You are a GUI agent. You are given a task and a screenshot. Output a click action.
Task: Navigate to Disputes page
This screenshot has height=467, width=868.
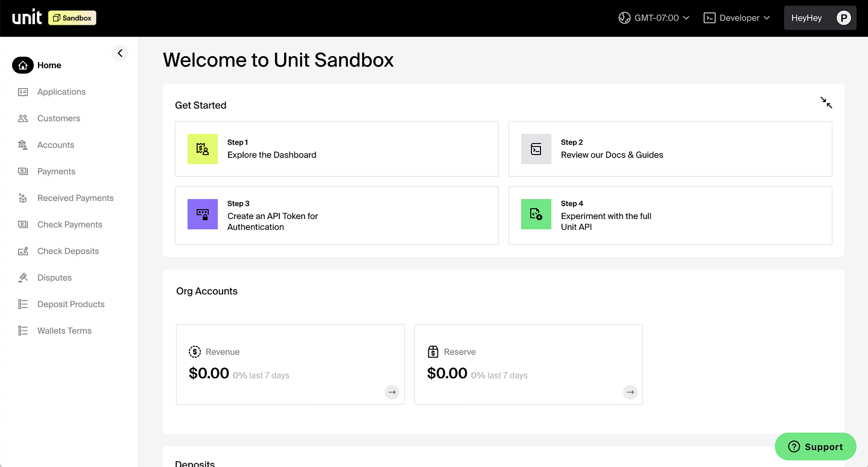[x=54, y=278]
